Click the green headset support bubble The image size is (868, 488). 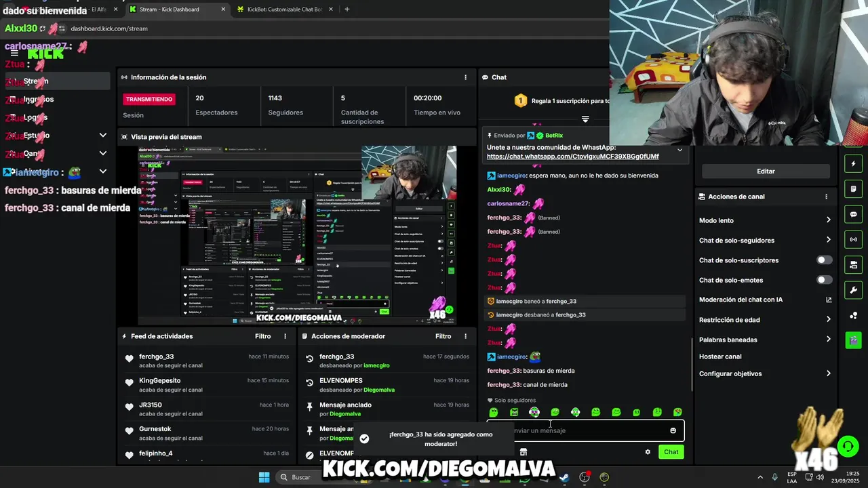point(848,446)
